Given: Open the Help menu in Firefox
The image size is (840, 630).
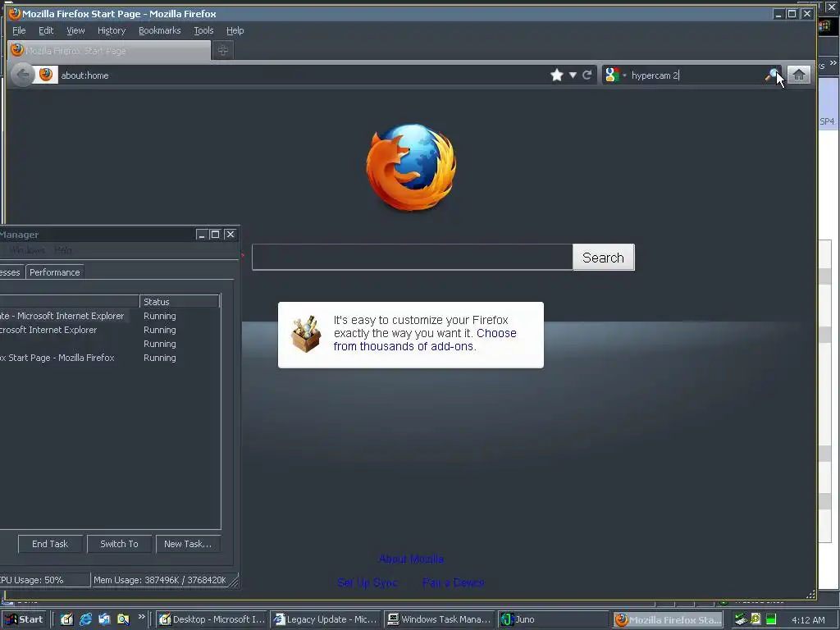Looking at the screenshot, I should pos(235,30).
